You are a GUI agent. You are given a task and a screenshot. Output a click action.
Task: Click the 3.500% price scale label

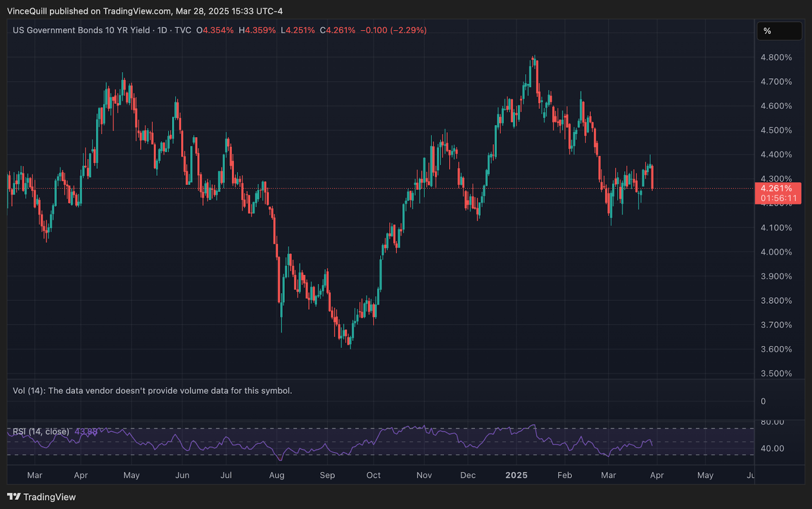point(776,373)
